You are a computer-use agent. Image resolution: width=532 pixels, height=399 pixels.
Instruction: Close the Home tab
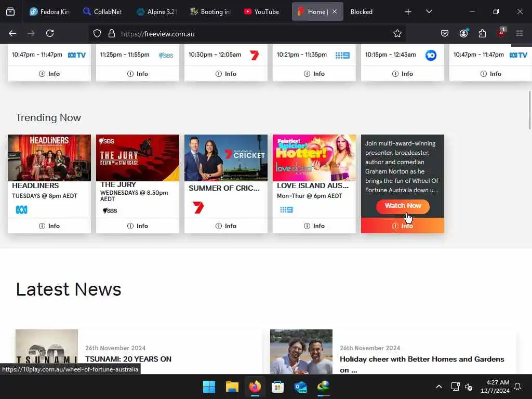tap(335, 12)
